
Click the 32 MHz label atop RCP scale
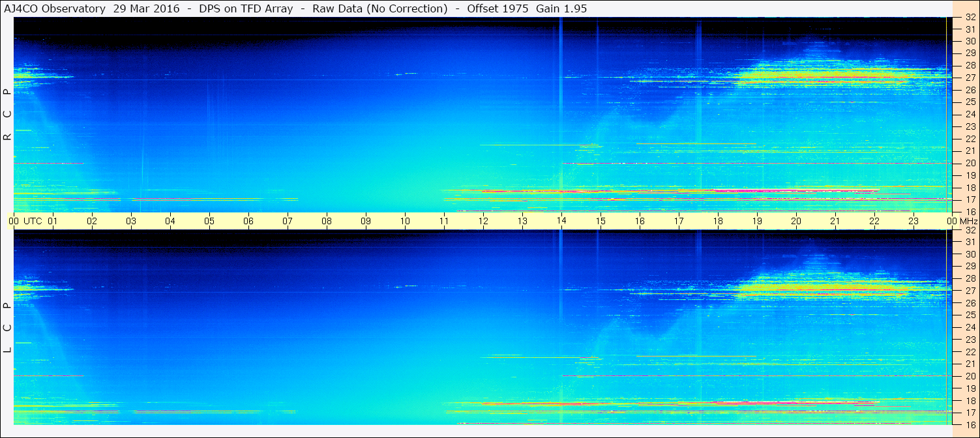(x=970, y=18)
